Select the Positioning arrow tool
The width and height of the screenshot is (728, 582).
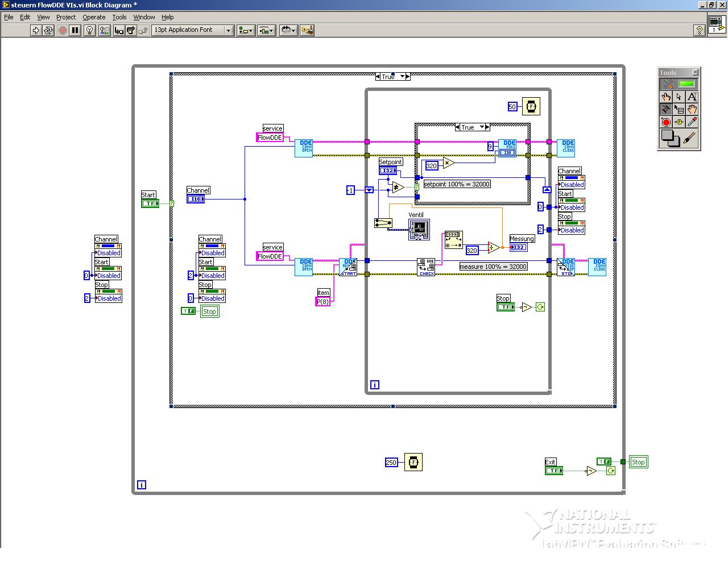coord(679,97)
